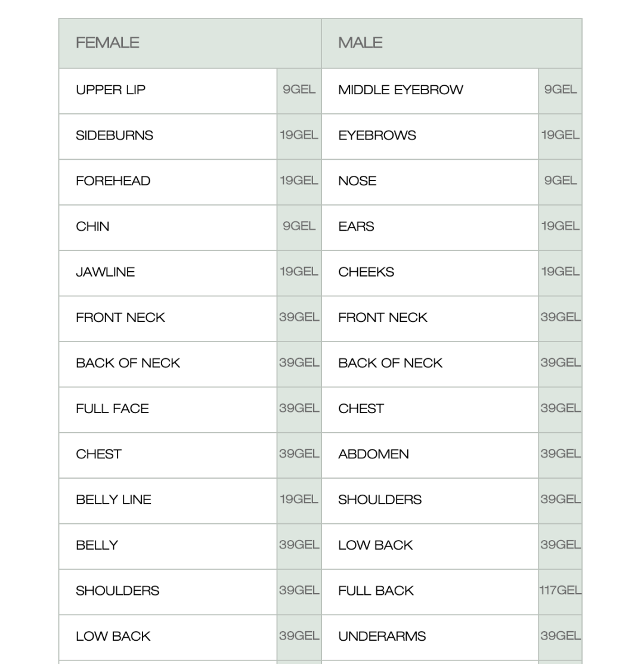
Task: Select the male NOSE service
Action: tap(430, 182)
